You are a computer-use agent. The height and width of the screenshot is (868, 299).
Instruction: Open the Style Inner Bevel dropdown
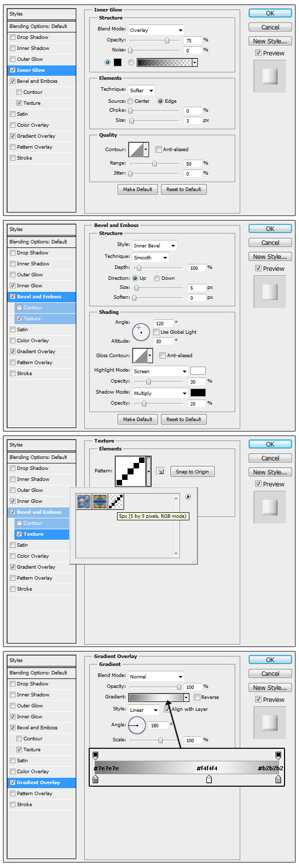154,245
